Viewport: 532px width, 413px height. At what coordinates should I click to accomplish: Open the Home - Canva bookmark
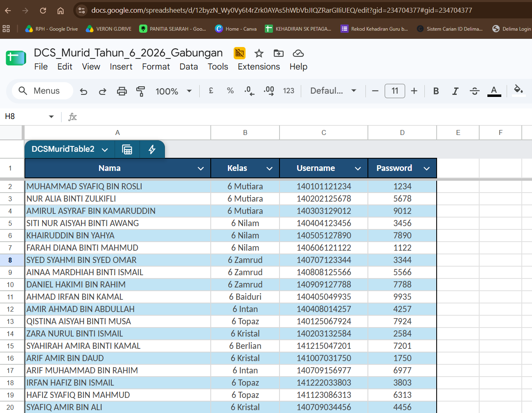coord(236,29)
